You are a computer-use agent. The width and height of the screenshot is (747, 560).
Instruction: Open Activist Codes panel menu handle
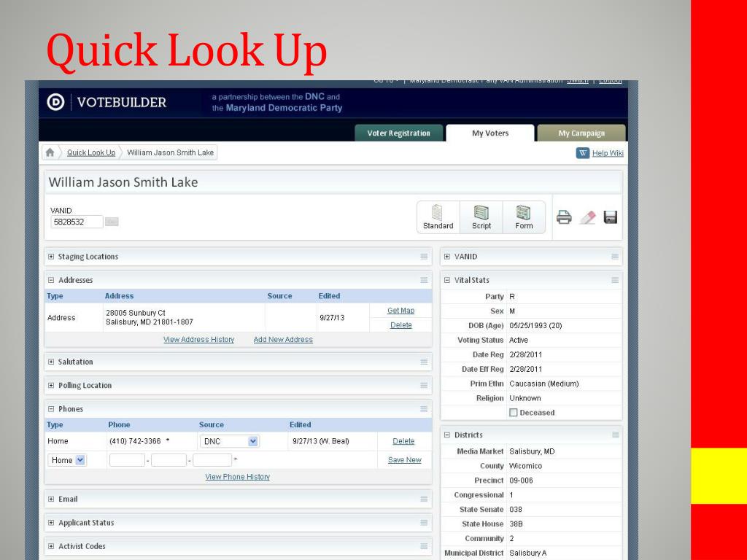pos(424,546)
